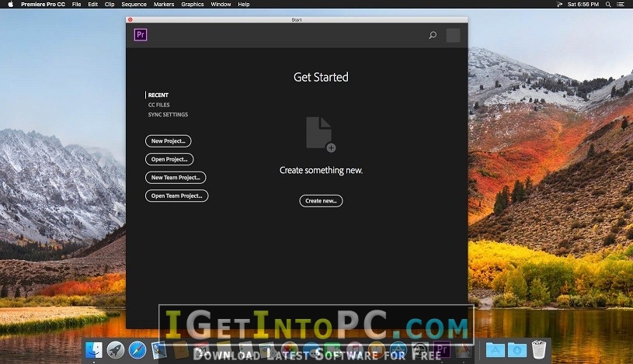
Task: Open the File menu
Action: coord(76,5)
